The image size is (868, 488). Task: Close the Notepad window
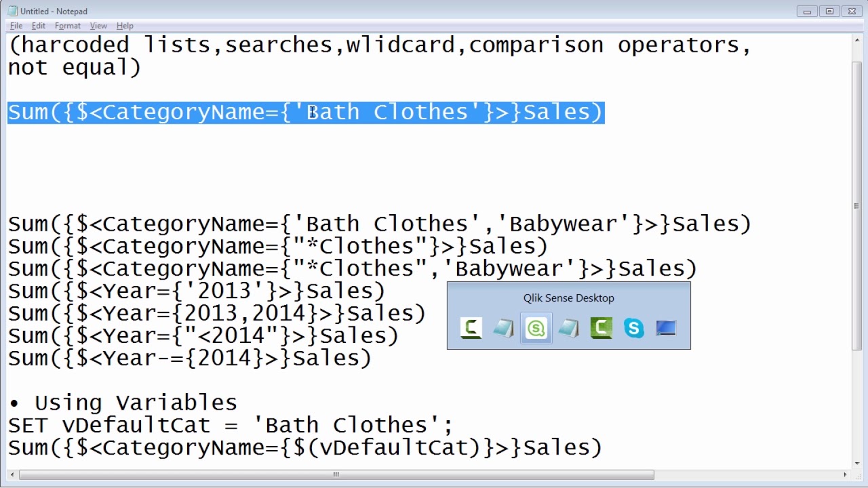(852, 11)
